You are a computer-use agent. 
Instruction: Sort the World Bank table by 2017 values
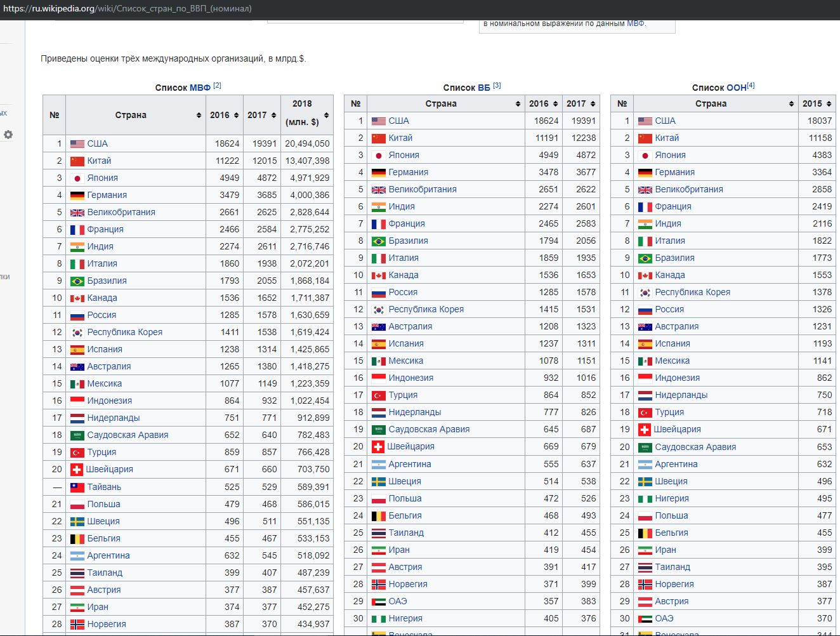tap(593, 103)
